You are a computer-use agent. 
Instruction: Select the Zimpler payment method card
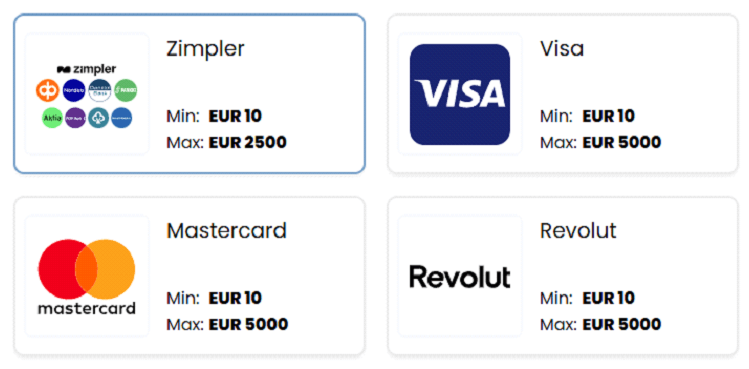tap(190, 93)
